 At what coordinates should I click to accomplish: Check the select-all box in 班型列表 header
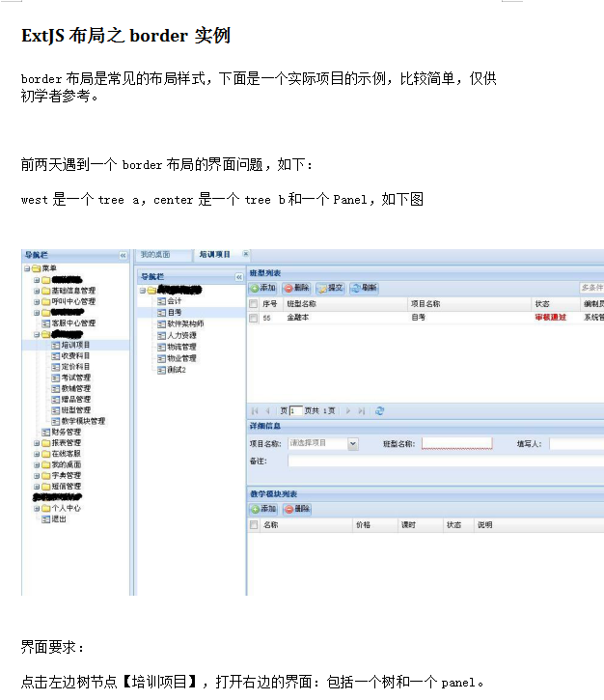tap(254, 303)
